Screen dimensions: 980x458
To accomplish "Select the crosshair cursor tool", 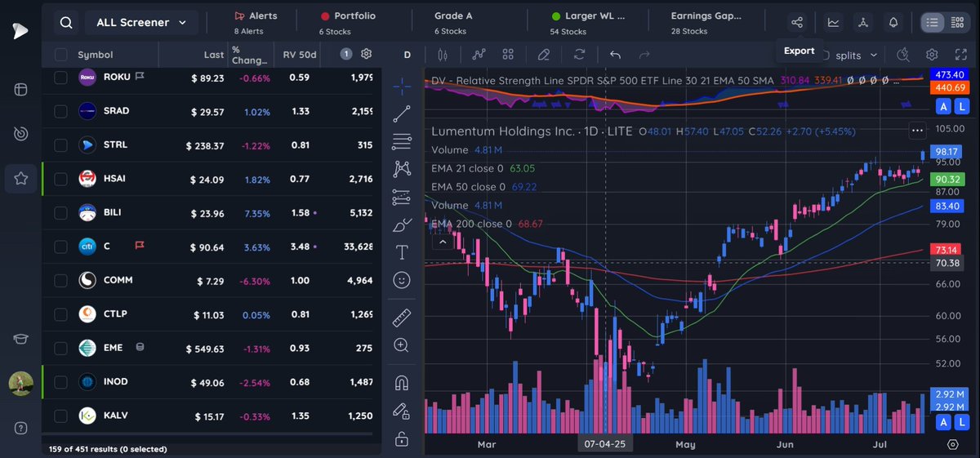I will point(402,86).
